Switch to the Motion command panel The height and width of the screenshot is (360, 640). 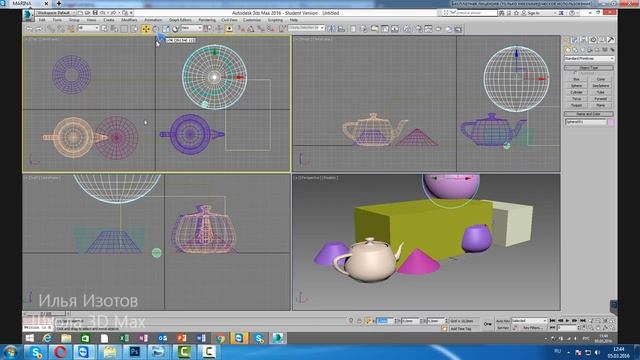click(x=593, y=40)
